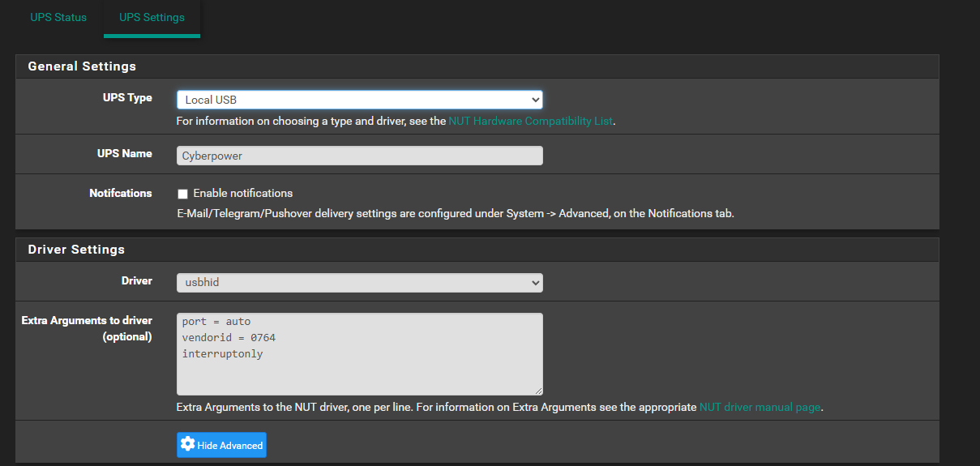Image resolution: width=980 pixels, height=466 pixels.
Task: Focus the UPS Name field containing Cyberpower
Action: tap(359, 156)
